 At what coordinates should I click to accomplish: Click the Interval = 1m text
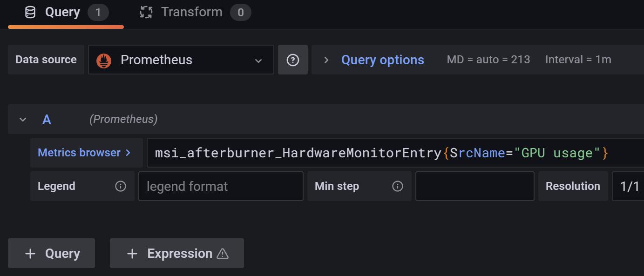pos(578,60)
